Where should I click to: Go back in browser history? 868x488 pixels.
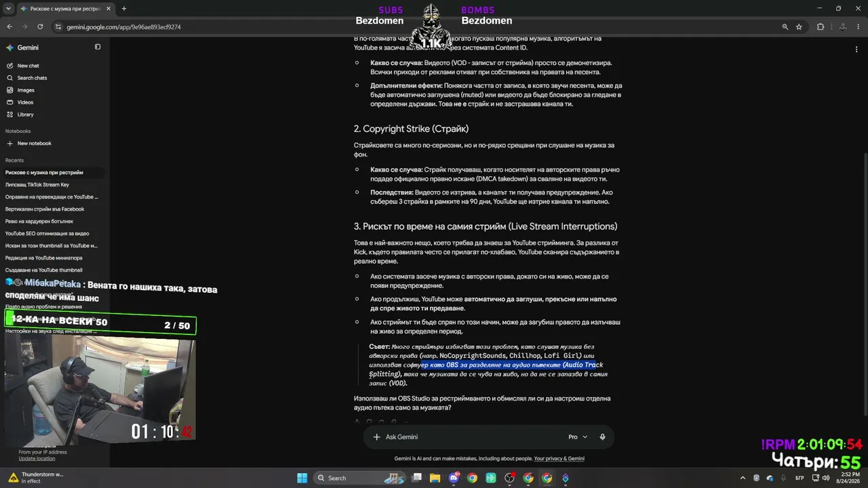[x=9, y=27]
